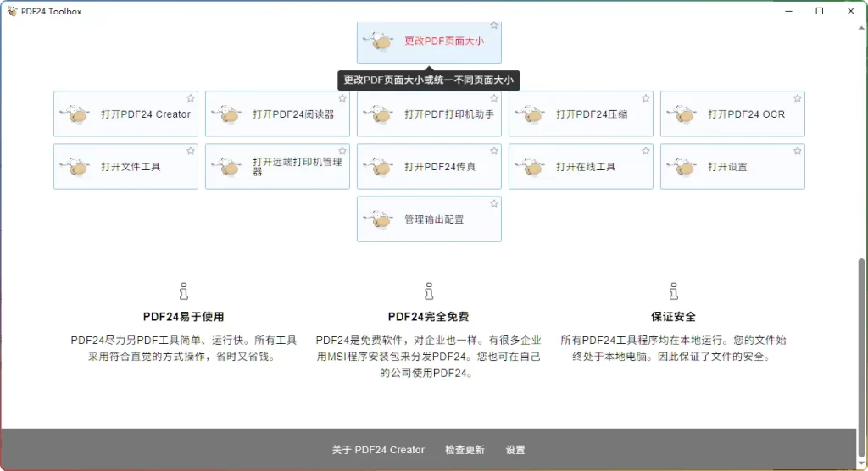Toggle favorite star on 管理输出配置 tile

pos(494,203)
